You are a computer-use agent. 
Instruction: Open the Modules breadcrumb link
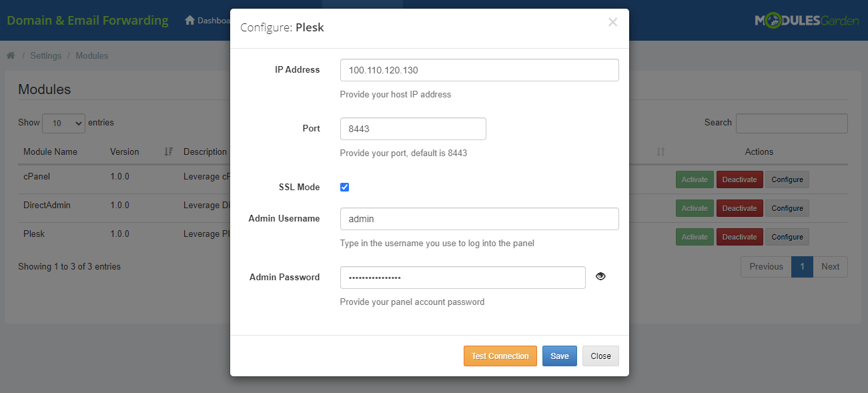point(91,55)
